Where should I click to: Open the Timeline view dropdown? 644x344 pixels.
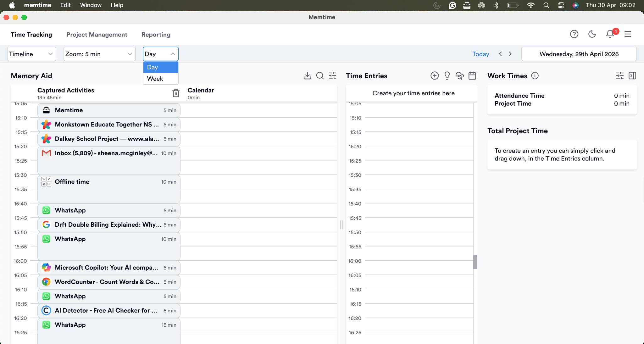pos(31,54)
